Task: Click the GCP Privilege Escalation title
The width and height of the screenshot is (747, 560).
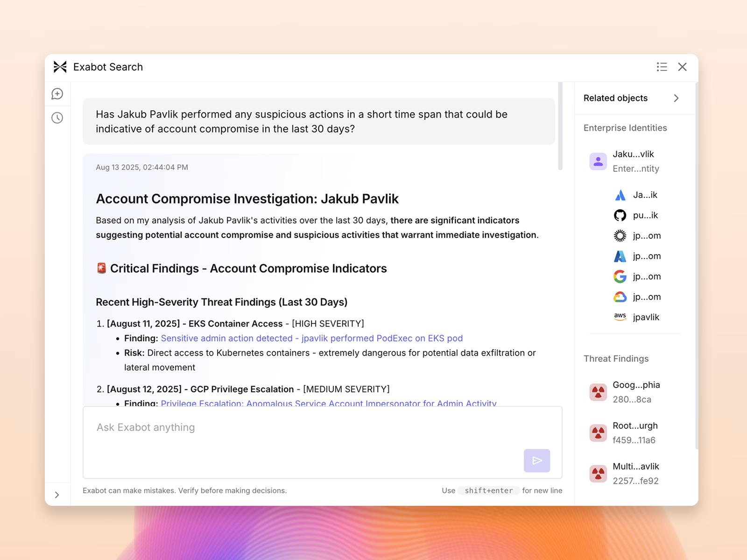Action: click(242, 389)
